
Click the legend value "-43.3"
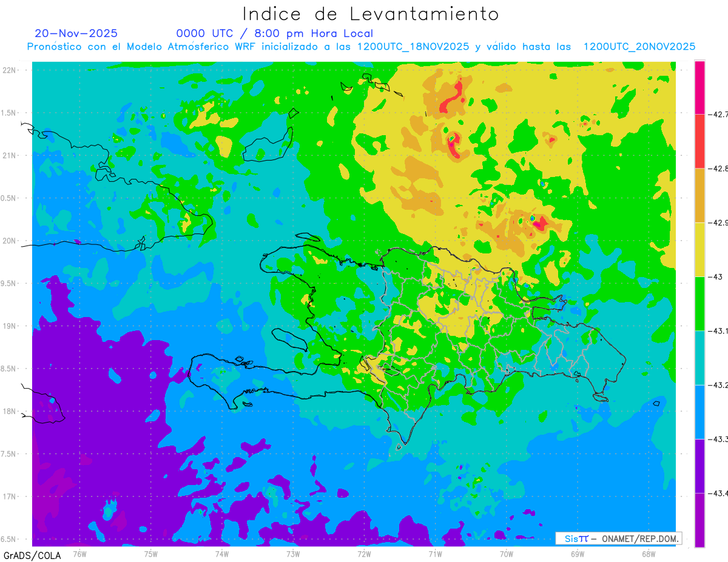coord(719,439)
